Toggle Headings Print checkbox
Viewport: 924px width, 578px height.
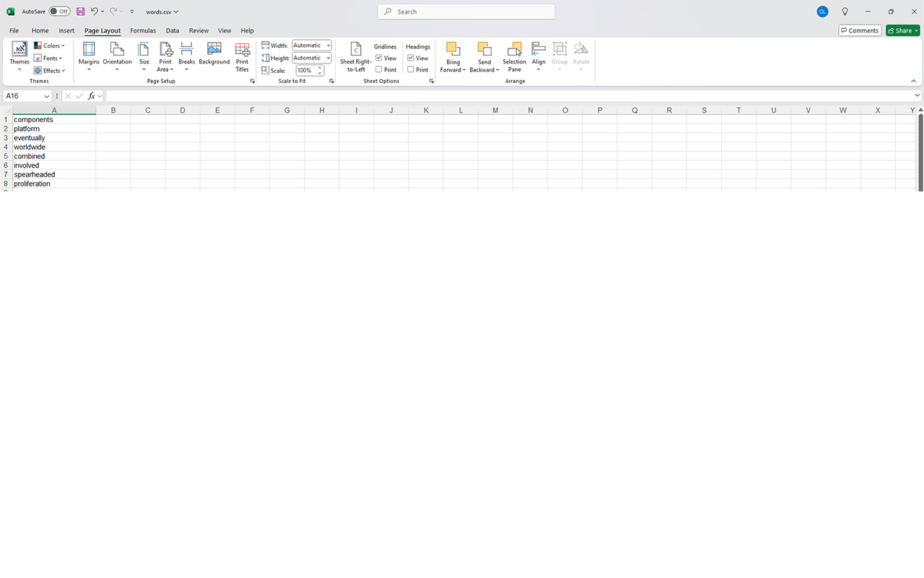coord(411,69)
